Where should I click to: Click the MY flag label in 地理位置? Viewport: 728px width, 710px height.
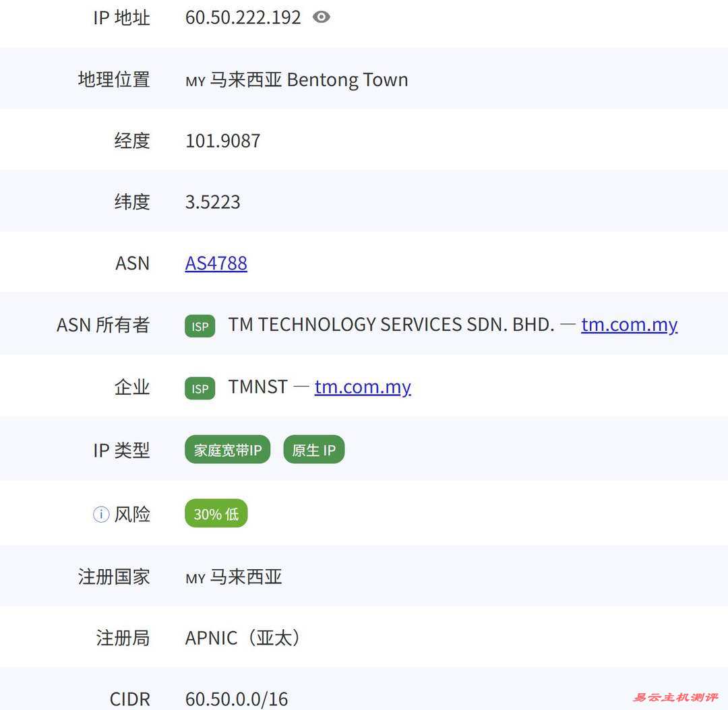194,82
